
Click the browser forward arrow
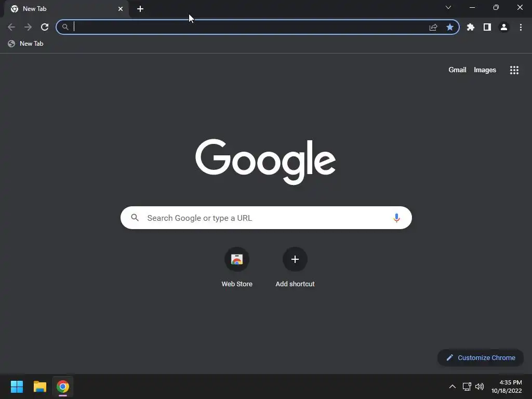point(28,27)
